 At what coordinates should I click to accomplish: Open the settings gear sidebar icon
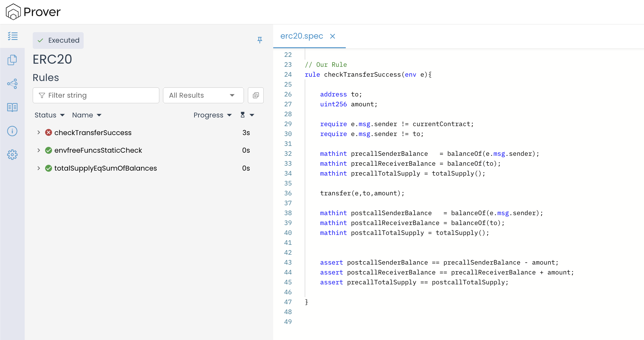[x=12, y=155]
